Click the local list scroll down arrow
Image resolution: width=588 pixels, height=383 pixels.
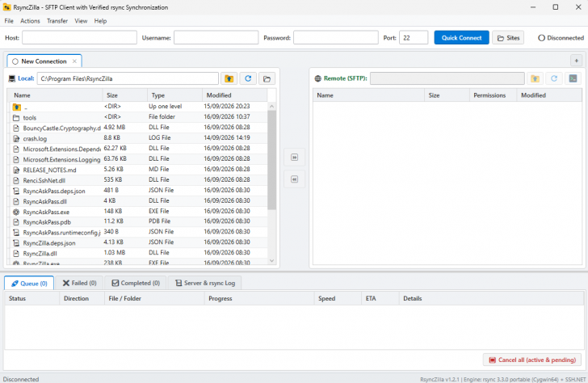(x=272, y=261)
